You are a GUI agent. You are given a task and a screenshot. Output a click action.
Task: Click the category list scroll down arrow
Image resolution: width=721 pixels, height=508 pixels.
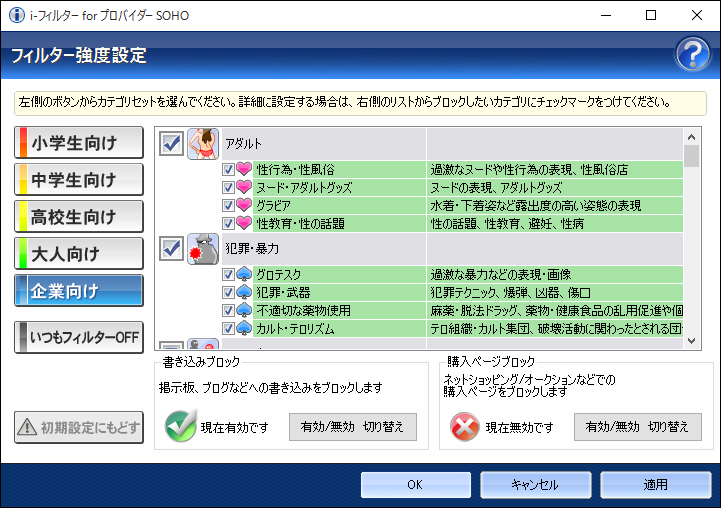691,341
